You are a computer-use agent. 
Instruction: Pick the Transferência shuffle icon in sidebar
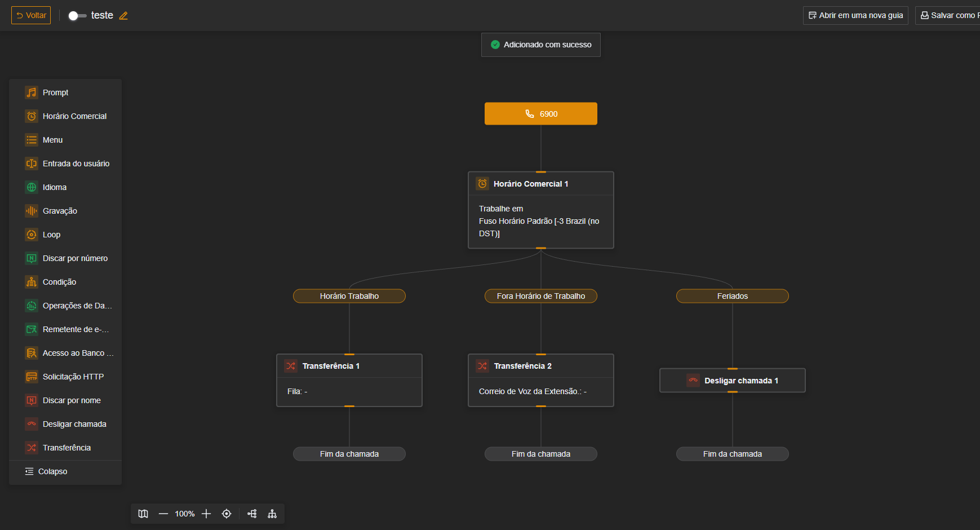tap(32, 448)
